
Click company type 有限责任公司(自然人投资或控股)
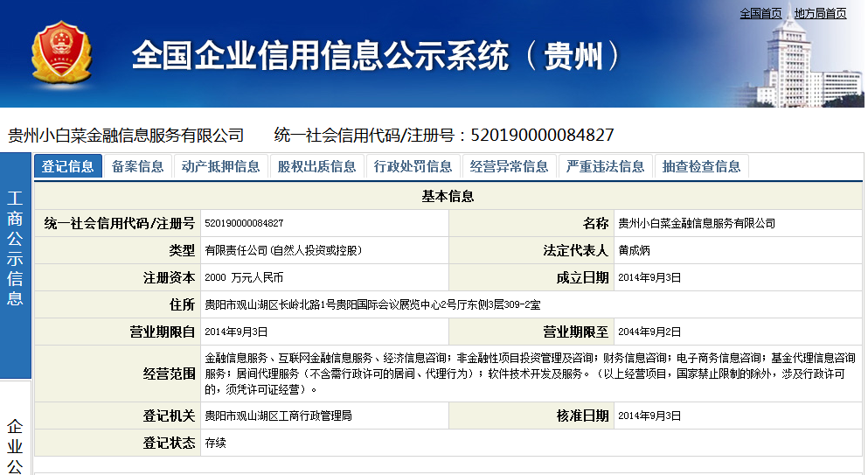(x=283, y=250)
